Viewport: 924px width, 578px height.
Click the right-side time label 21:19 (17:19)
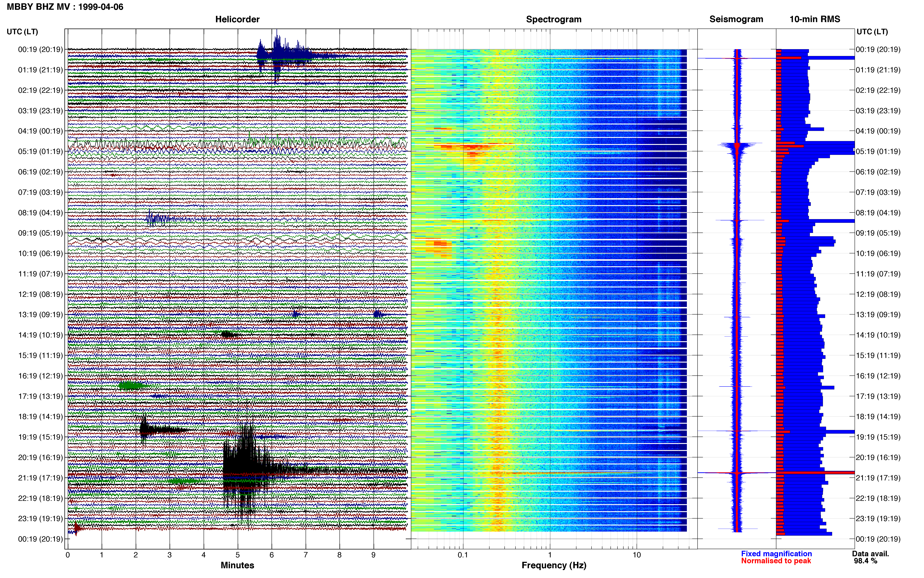(x=878, y=478)
